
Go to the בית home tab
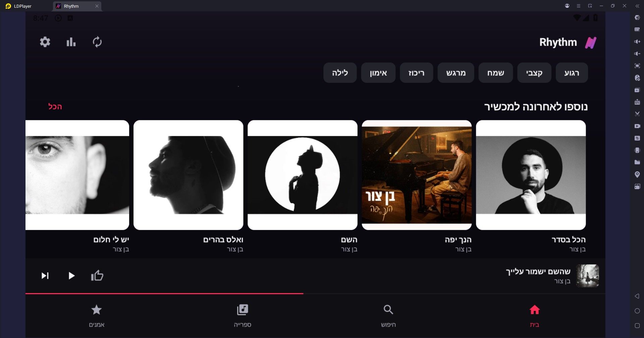click(x=534, y=316)
